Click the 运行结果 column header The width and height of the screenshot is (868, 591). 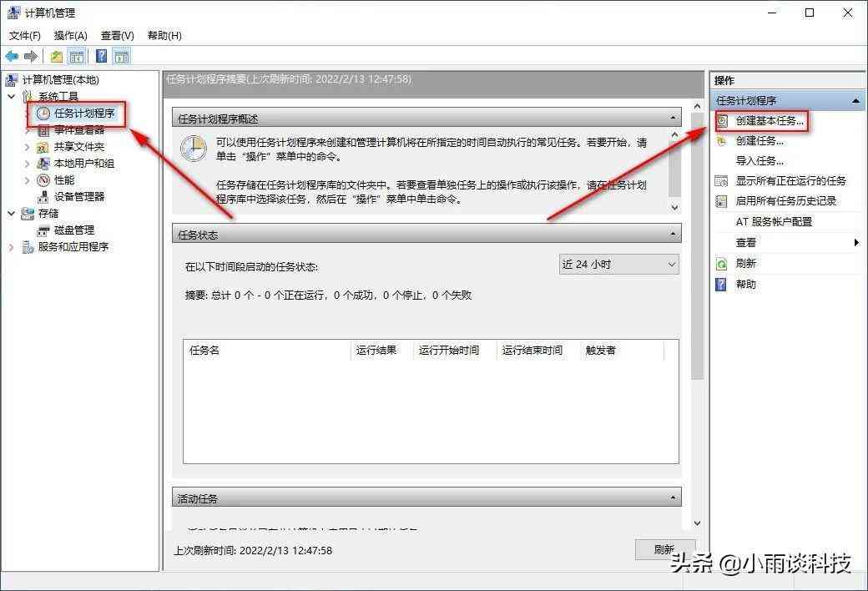[382, 350]
